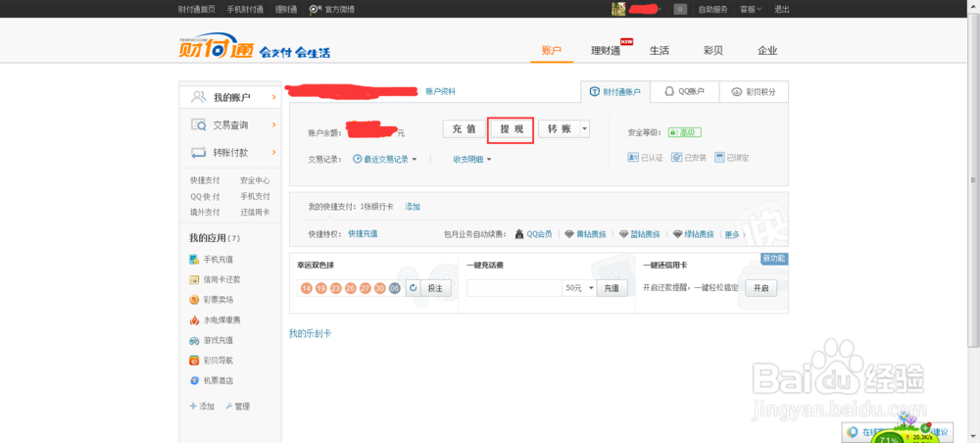
Task: Click the 交易查询 magnifier icon
Action: [x=199, y=125]
